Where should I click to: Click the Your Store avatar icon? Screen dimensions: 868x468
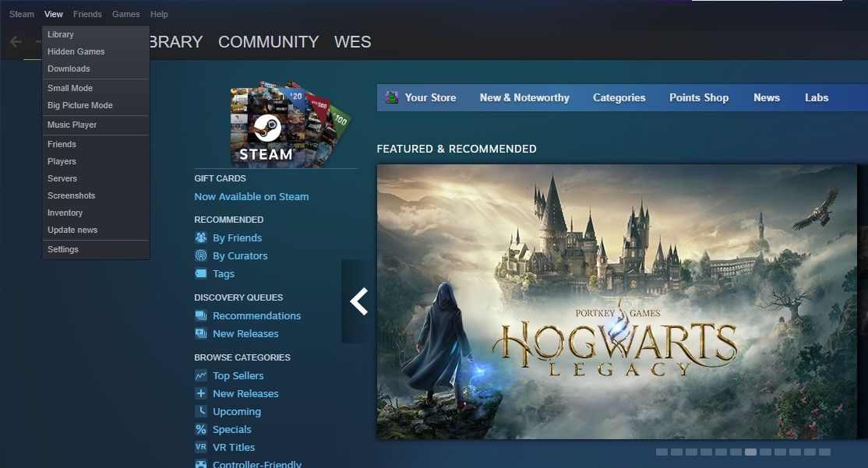pos(391,97)
